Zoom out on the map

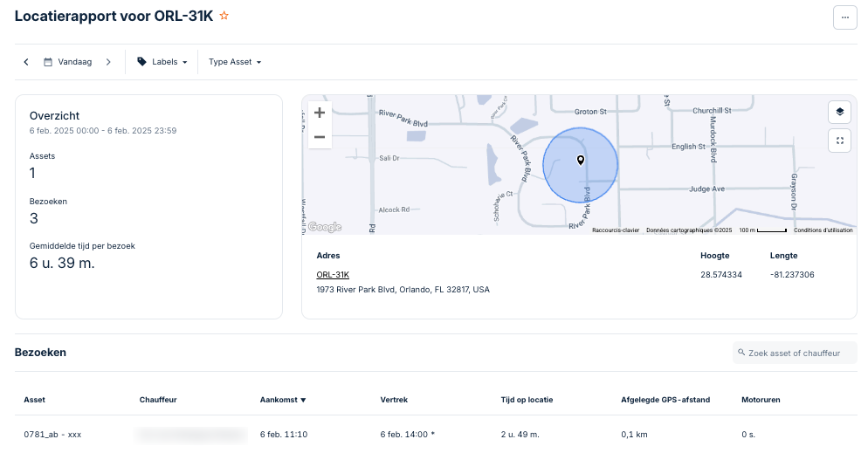tap(320, 137)
